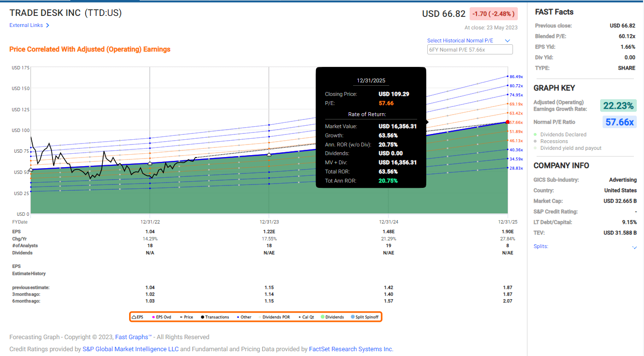Toggle the Dividends series in the chart legend

coord(323,316)
